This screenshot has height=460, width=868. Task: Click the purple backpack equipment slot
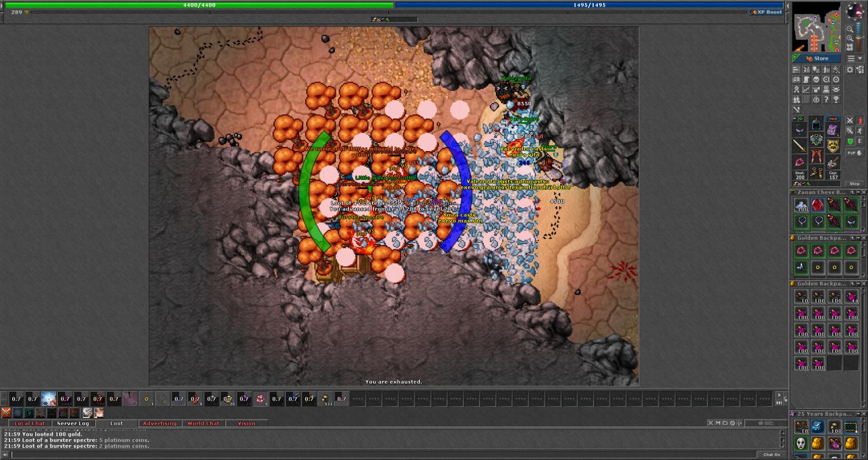[833, 130]
